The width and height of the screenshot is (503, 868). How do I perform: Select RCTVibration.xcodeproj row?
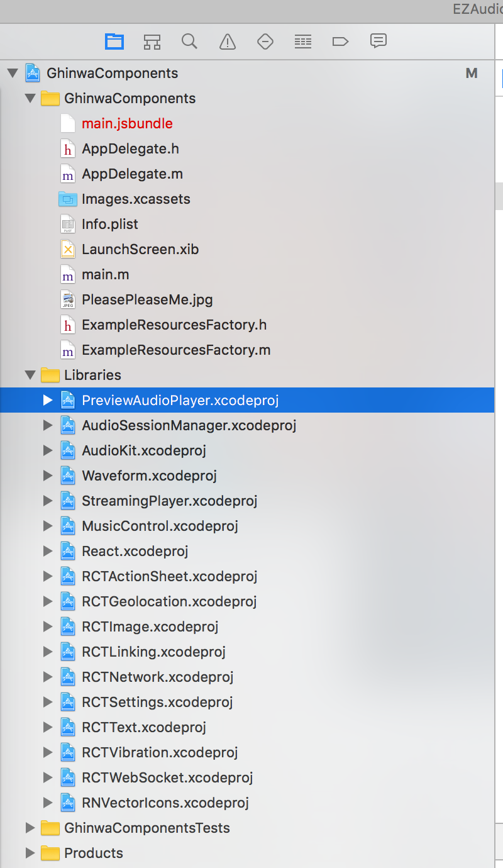(247, 752)
